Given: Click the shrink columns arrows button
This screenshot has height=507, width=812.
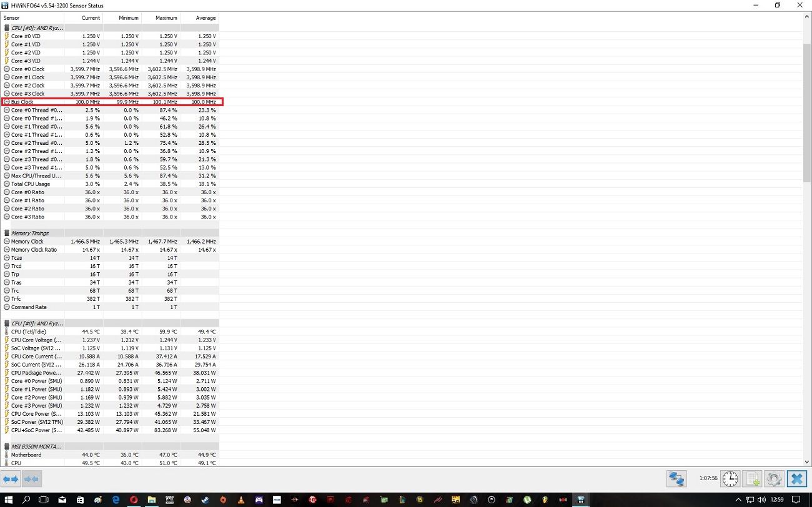Looking at the screenshot, I should point(31,479).
